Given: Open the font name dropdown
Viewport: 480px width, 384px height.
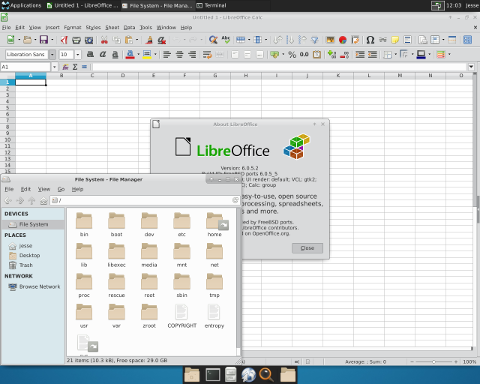Looking at the screenshot, I should tap(52, 54).
